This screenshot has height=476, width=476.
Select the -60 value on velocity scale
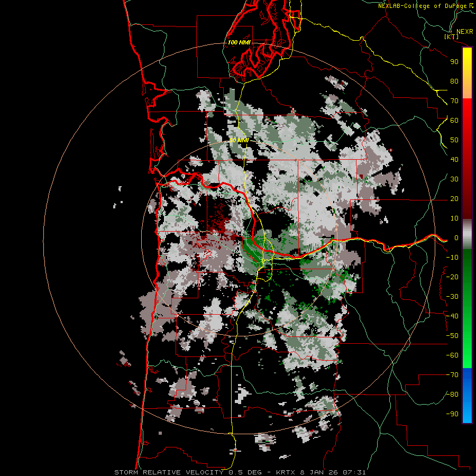point(452,355)
